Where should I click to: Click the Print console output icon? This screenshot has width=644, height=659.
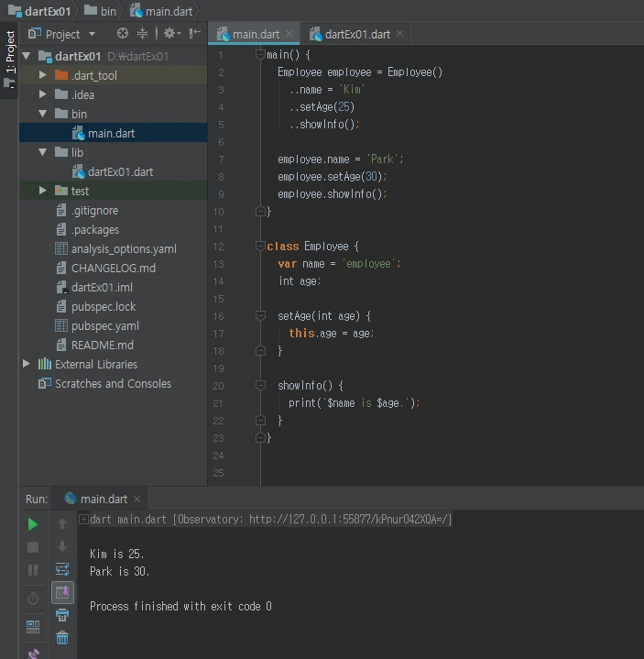[62, 615]
